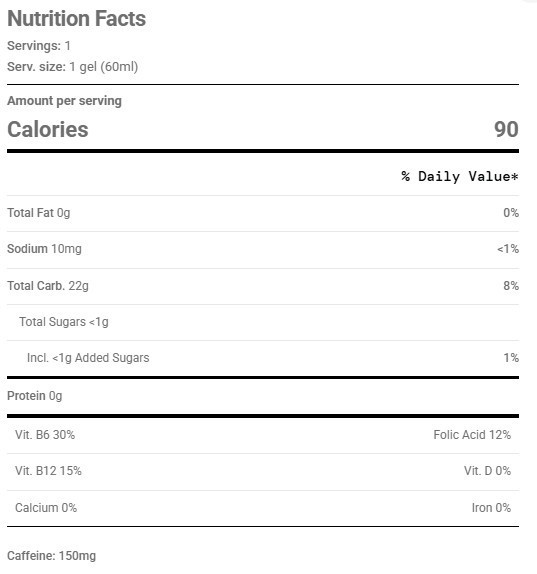Select the Total Carb. 22g row

point(263,286)
